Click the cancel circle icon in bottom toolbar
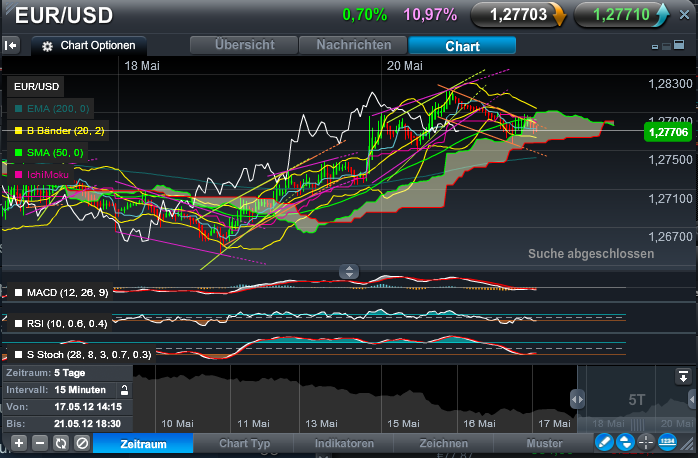Image resolution: width=698 pixels, height=458 pixels. click(81, 443)
